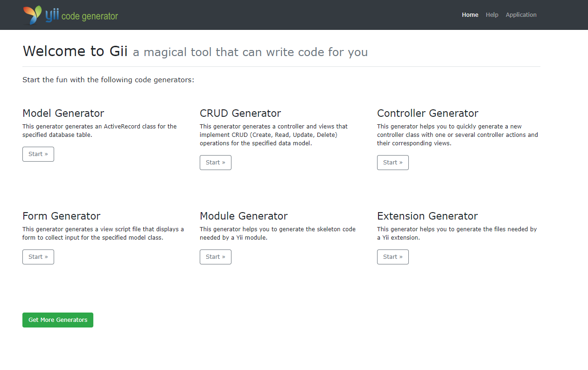Click the Yii code generator logo
This screenshot has height=370, width=588.
click(x=70, y=15)
